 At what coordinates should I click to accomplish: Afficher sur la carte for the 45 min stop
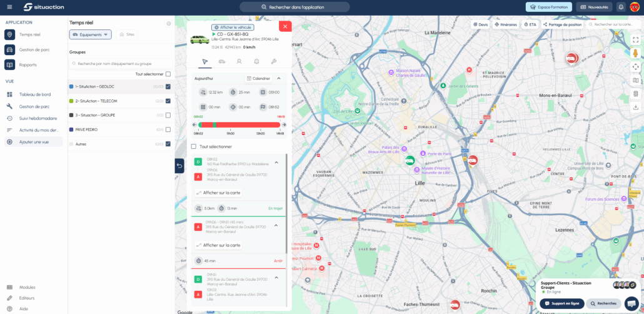coord(218,245)
